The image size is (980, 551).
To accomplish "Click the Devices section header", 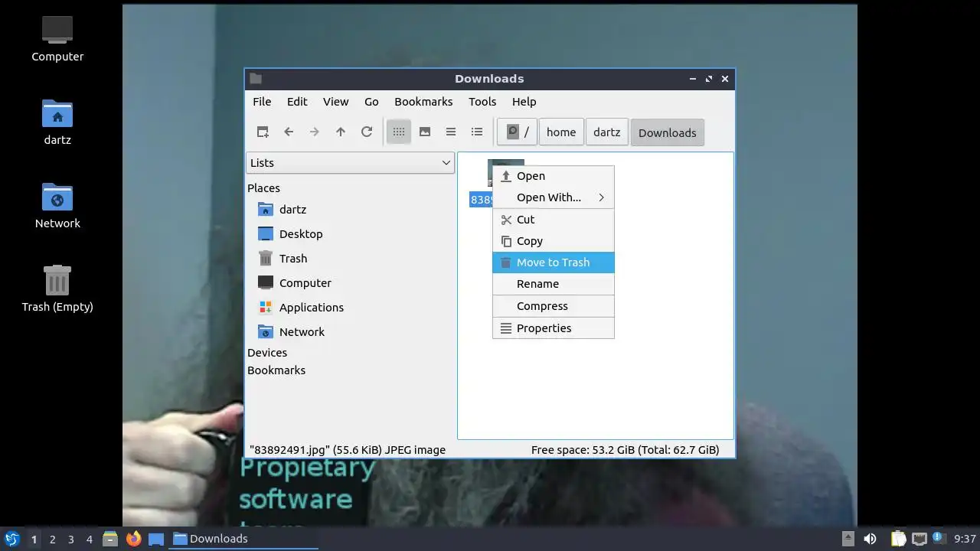I will (x=267, y=353).
